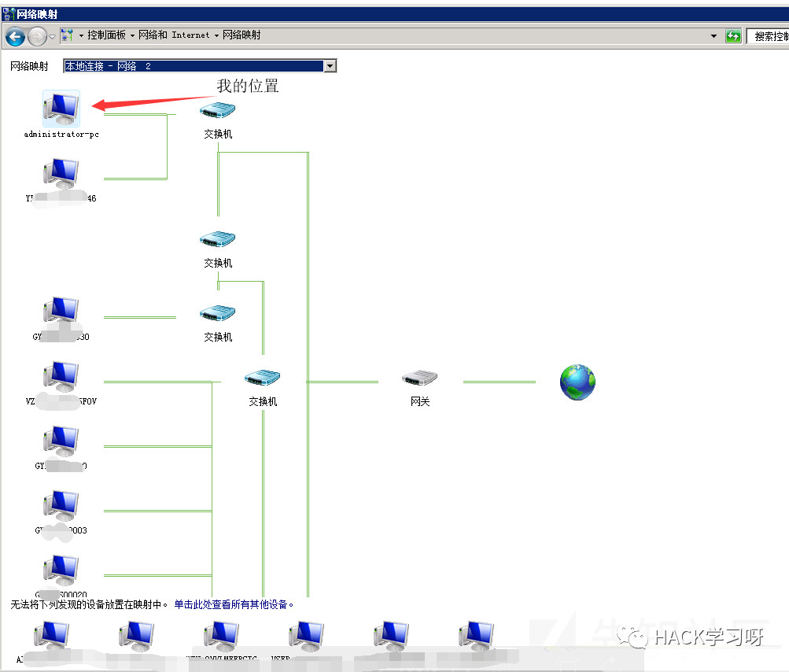Click the 网络映射 breadcrumb segment

[x=241, y=35]
